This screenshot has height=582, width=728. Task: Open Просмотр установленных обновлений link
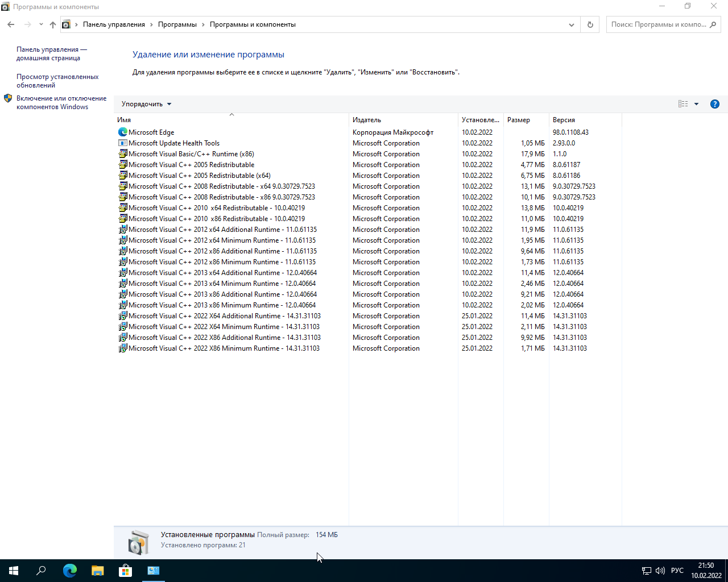[57, 81]
